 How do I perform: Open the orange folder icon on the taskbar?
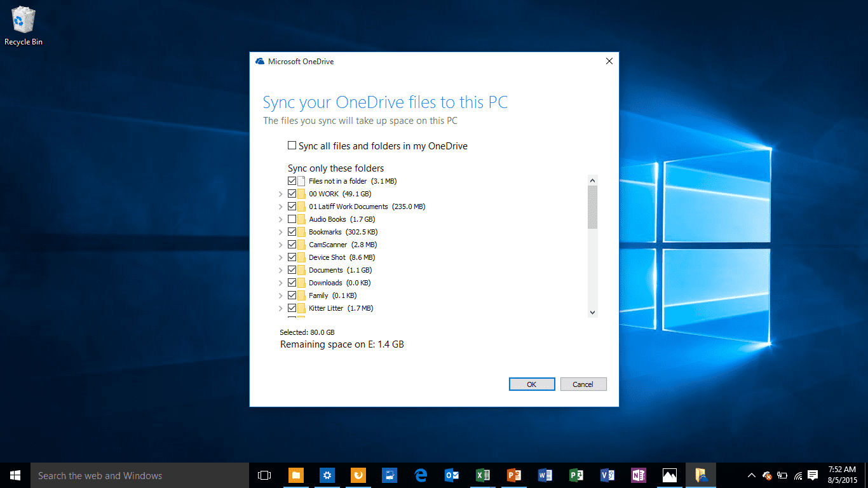click(x=296, y=475)
